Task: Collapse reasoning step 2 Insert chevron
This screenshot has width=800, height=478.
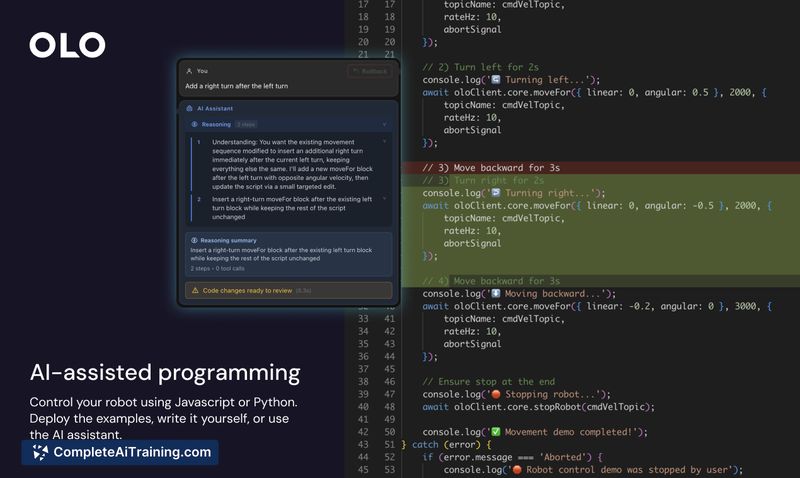Action: tap(384, 199)
